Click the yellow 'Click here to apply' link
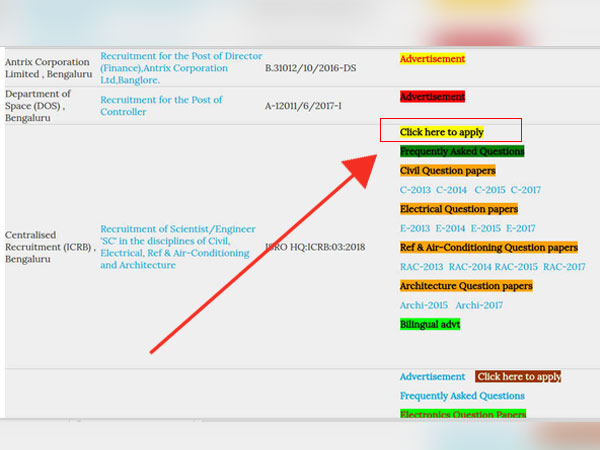The width and height of the screenshot is (600, 450). [442, 132]
